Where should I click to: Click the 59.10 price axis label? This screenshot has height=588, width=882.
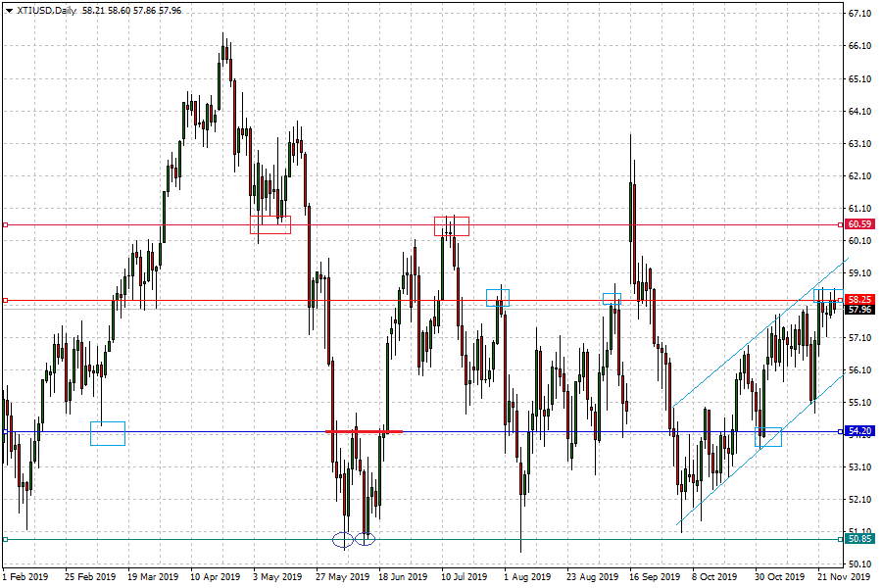(859, 273)
